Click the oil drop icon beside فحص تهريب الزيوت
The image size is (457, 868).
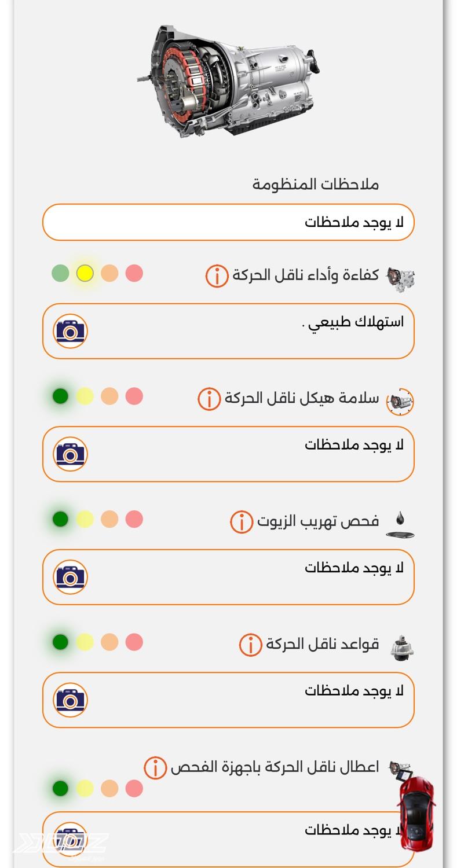[x=400, y=524]
